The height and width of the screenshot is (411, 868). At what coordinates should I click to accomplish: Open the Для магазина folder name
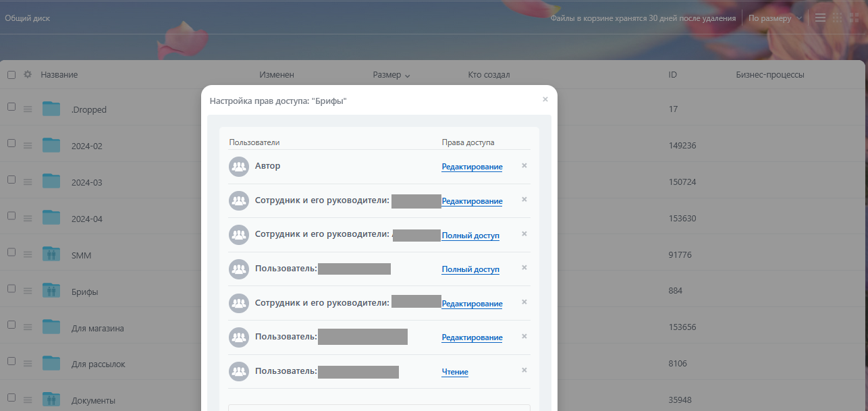[x=98, y=328]
